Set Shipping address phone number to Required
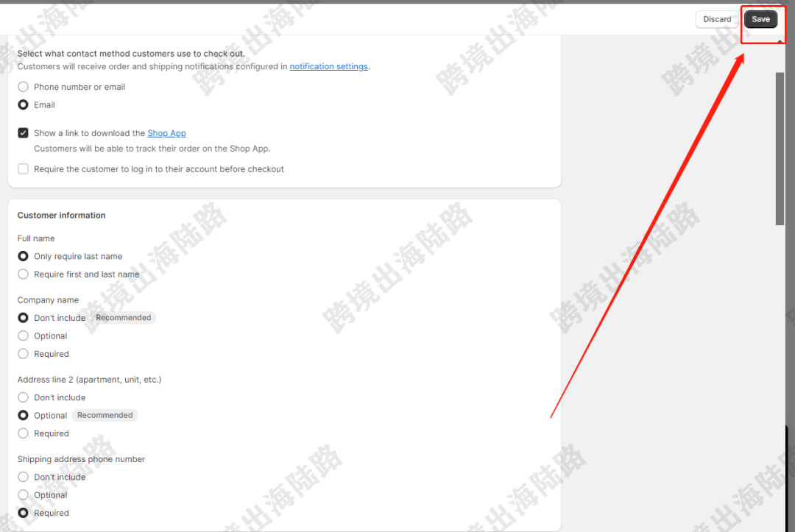 23,513
